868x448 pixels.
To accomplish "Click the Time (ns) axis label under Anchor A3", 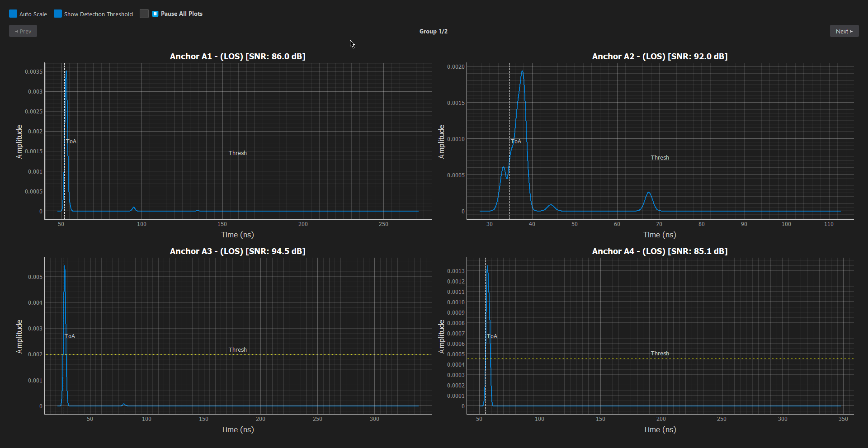I will (237, 429).
